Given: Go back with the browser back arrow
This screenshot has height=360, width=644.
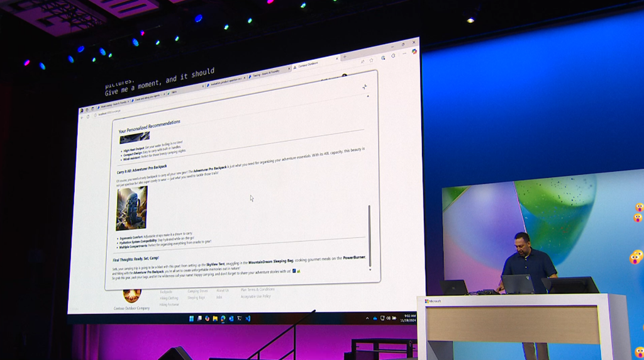Looking at the screenshot, I should click(x=82, y=118).
